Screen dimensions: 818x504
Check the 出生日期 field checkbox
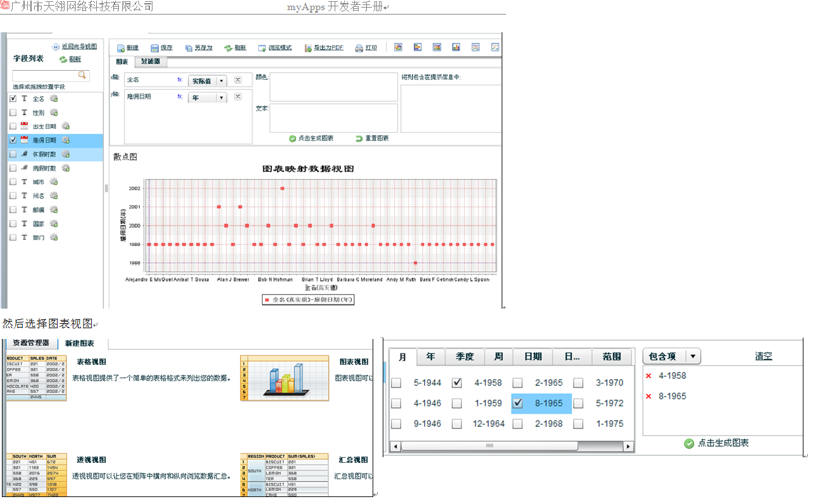[x=13, y=126]
